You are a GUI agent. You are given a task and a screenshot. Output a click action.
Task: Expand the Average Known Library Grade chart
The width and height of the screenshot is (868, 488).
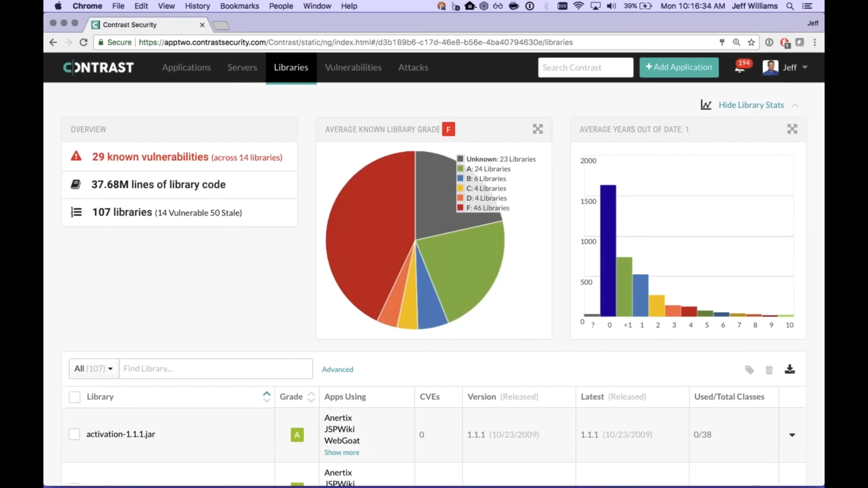click(x=538, y=129)
